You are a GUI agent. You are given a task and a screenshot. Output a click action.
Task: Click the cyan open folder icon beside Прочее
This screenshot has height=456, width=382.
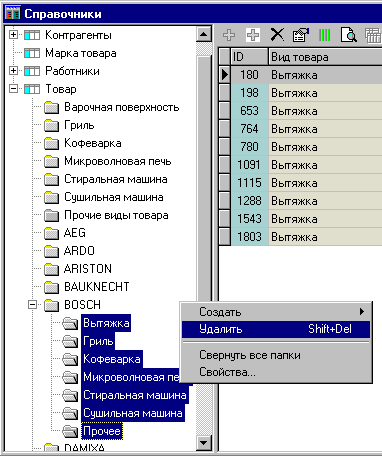point(70,431)
